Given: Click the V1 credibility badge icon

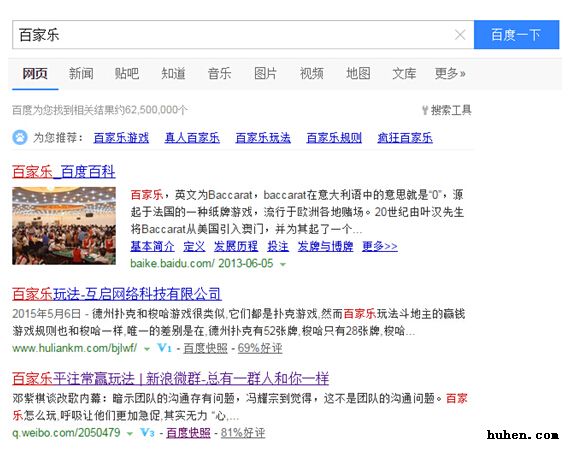Looking at the screenshot, I should click(164, 348).
